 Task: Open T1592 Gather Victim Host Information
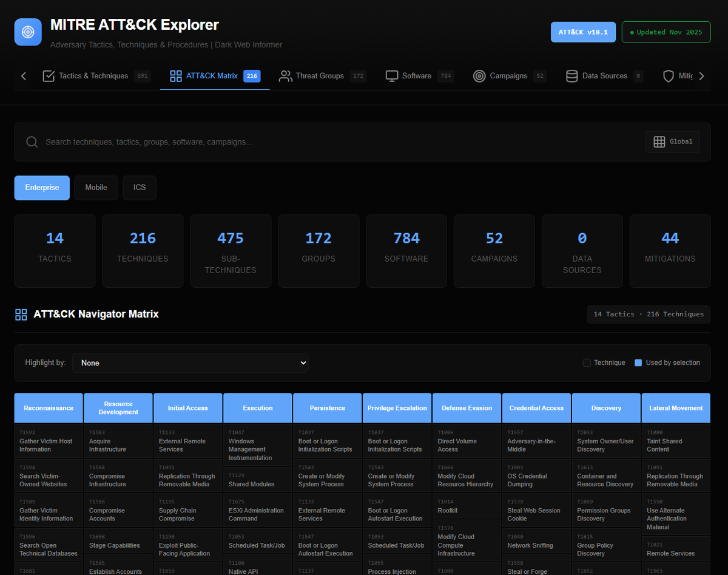49,441
